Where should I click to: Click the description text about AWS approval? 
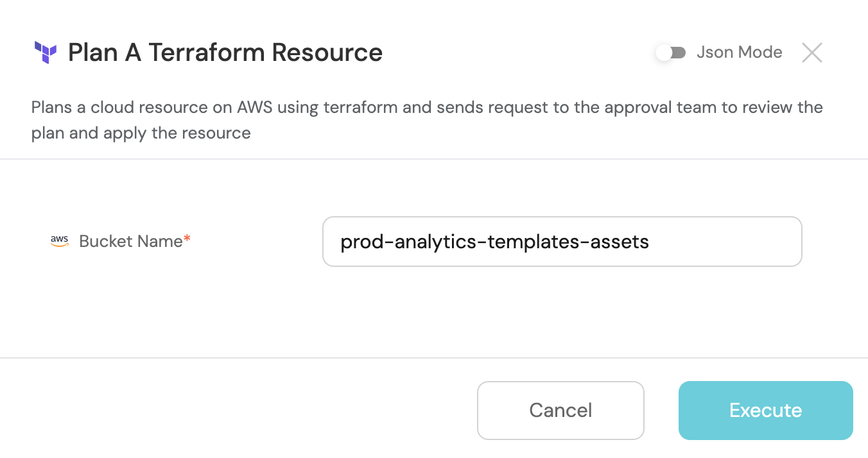pos(427,120)
